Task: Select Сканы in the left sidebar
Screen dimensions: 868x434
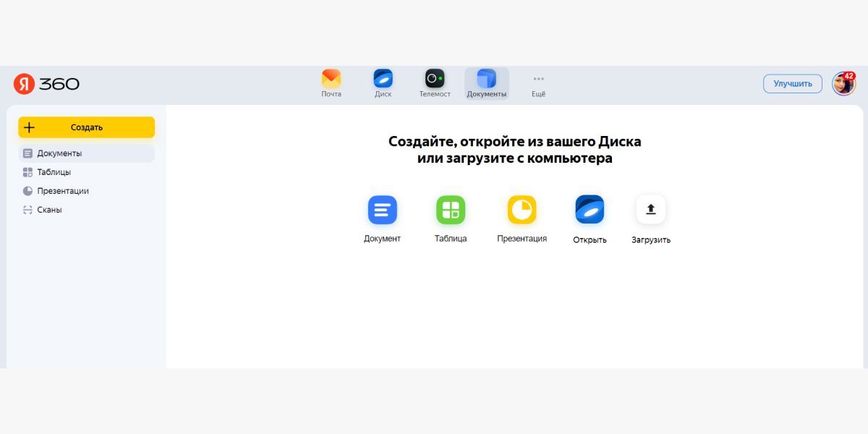Action: [x=86, y=210]
